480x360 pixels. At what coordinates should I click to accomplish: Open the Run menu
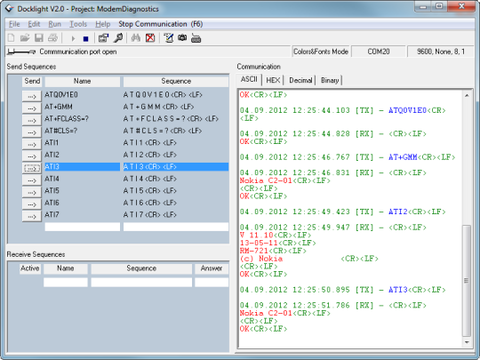coord(55,24)
